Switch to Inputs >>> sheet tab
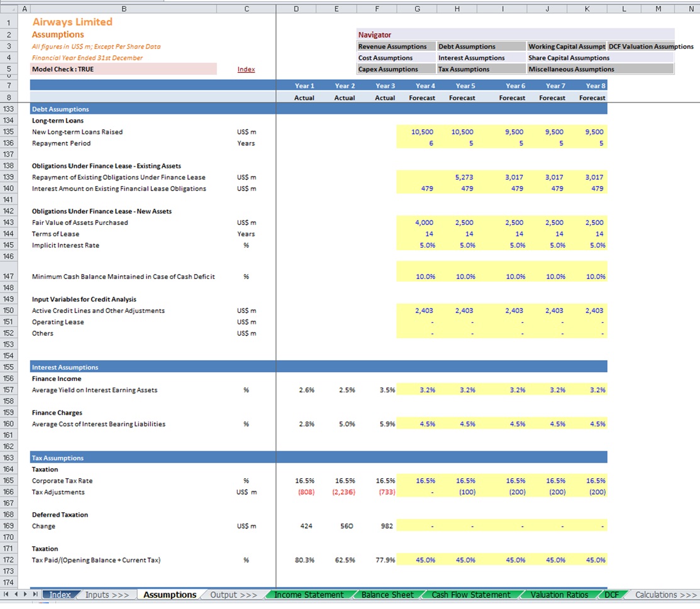 click(x=107, y=595)
